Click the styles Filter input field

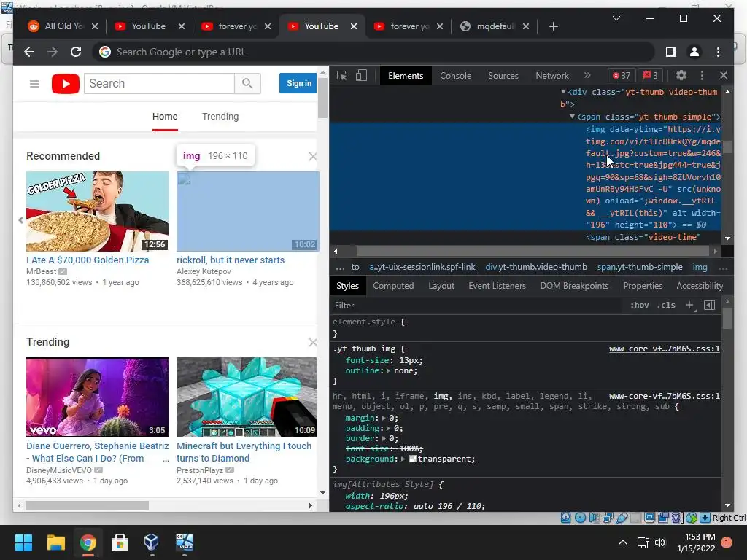point(476,306)
